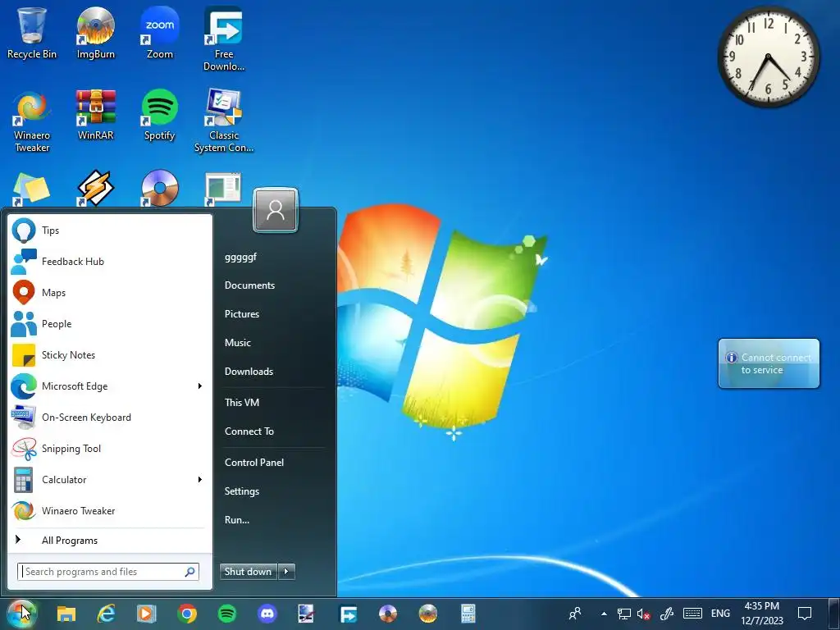Select the Winamp lightning bolt desktop icon

[x=95, y=189]
